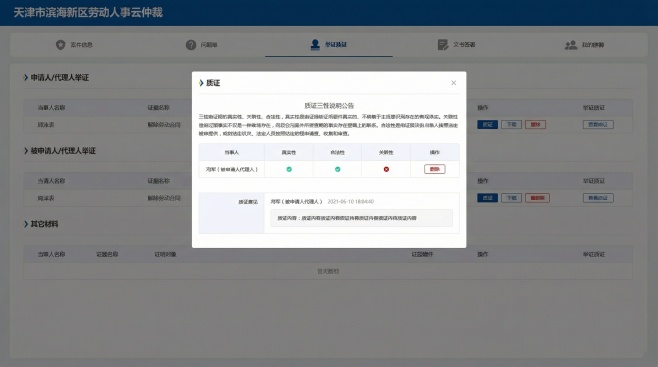Image resolution: width=658 pixels, height=367 pixels.
Task: Open the shield-icon 案件信息 tab
Action: [x=74, y=44]
